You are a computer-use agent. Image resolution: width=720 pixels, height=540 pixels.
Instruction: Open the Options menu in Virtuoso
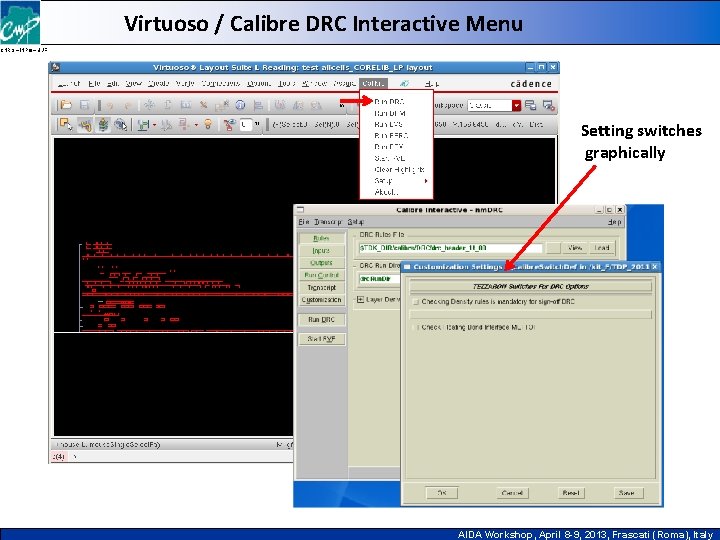click(258, 84)
